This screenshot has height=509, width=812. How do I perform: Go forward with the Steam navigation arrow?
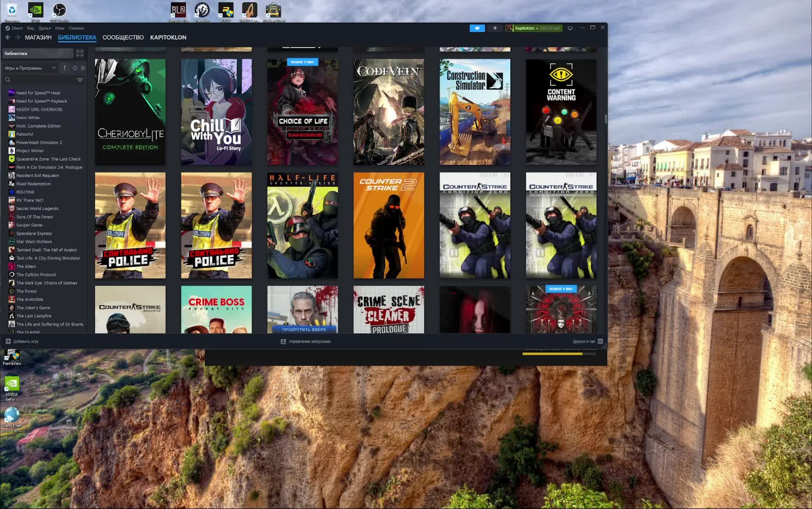coord(18,37)
